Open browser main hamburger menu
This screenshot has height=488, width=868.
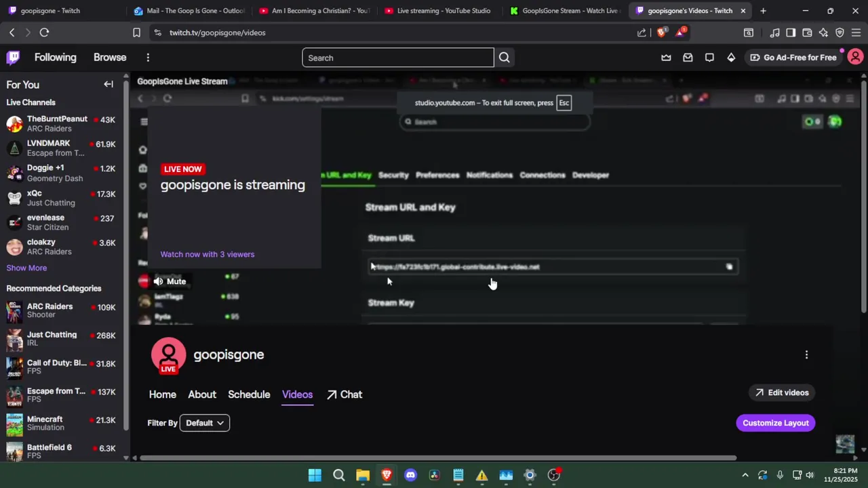[x=856, y=33]
